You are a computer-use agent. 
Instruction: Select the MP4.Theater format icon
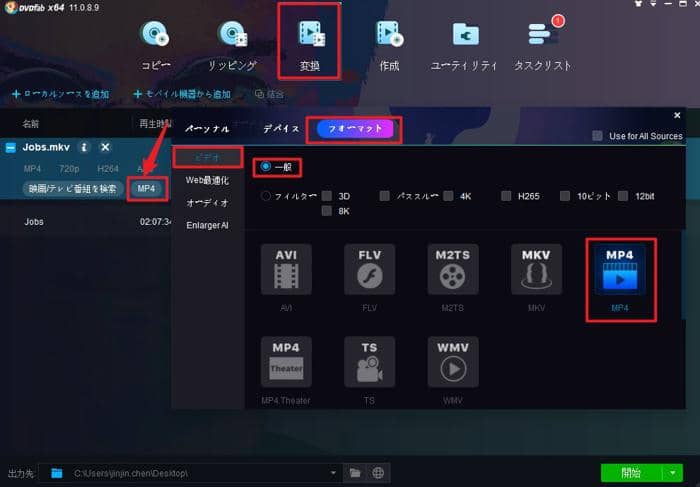pyautogui.click(x=286, y=362)
